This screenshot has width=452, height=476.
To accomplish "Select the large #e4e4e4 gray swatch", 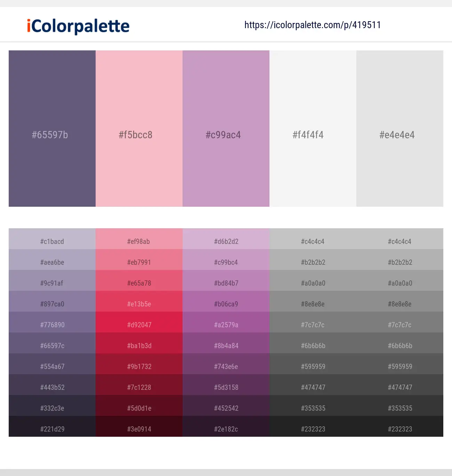I will point(400,129).
